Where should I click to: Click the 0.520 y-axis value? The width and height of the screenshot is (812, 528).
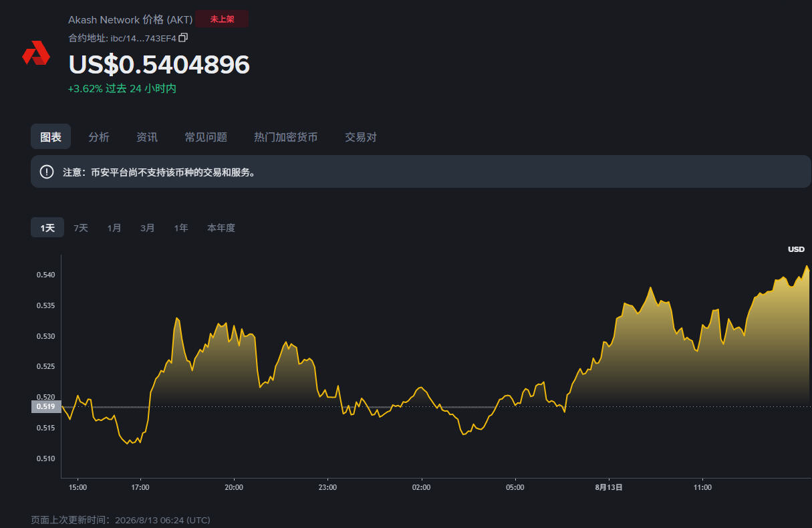pyautogui.click(x=45, y=397)
